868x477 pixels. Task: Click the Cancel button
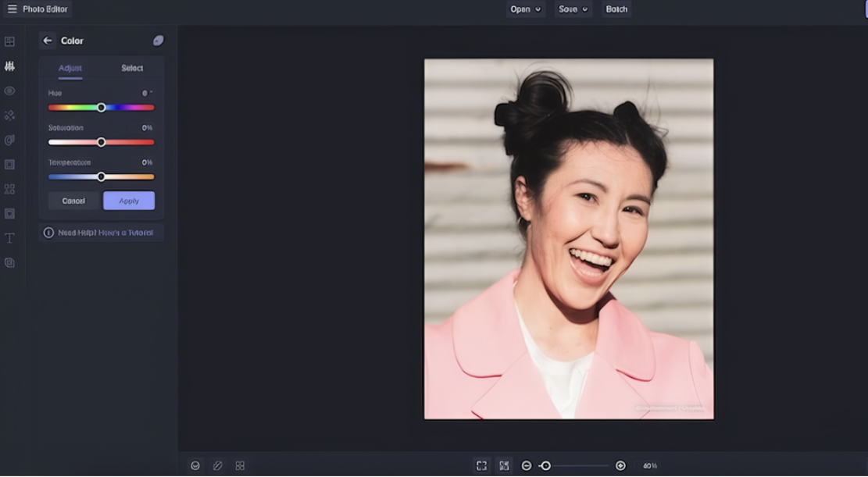click(x=73, y=201)
